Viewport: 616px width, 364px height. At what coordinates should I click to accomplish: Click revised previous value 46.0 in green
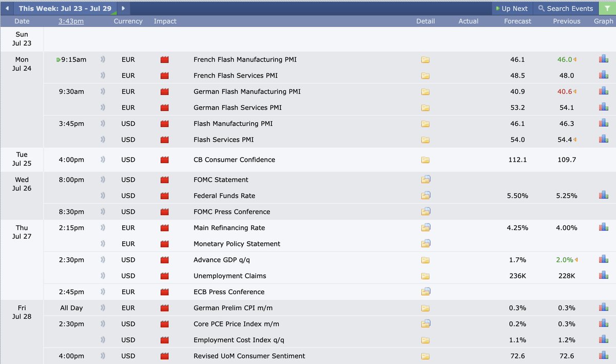pyautogui.click(x=565, y=60)
